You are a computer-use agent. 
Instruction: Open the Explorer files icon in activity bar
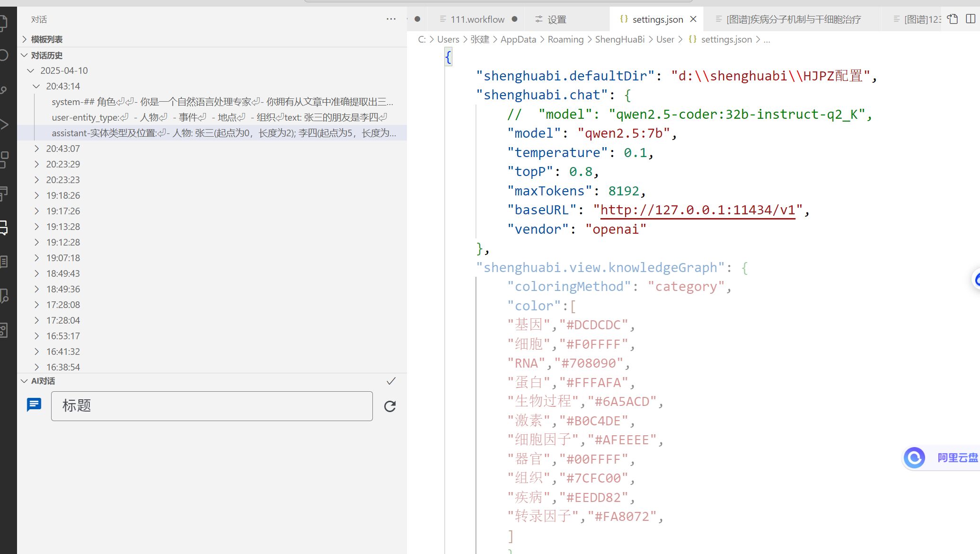tap(4, 22)
